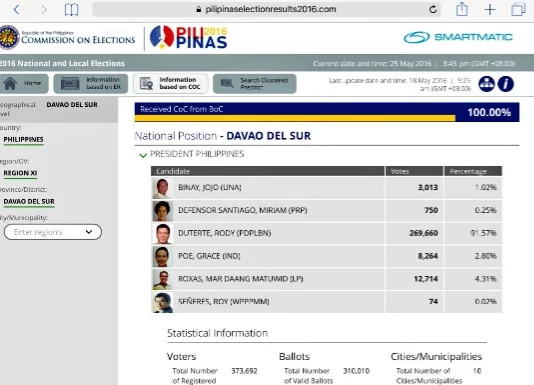534x385 pixels.
Task: Click Roxas's 12,714 votes cell
Action: point(414,279)
